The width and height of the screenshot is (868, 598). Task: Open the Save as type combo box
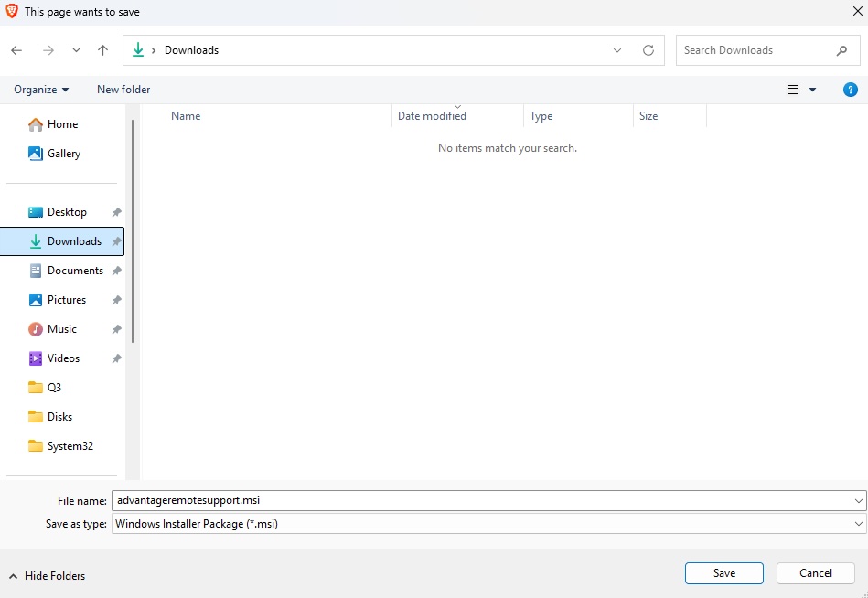(488, 524)
